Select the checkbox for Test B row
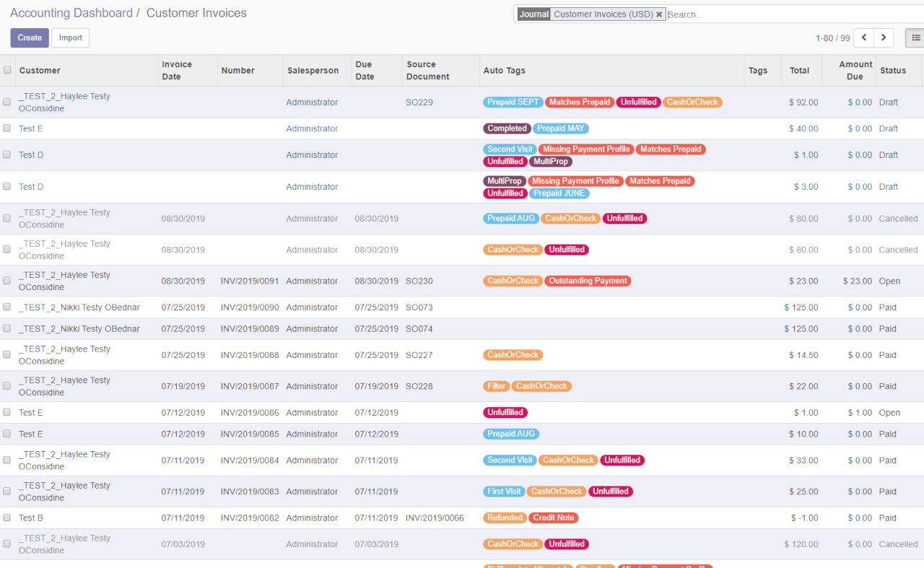924x568 pixels. [x=7, y=518]
